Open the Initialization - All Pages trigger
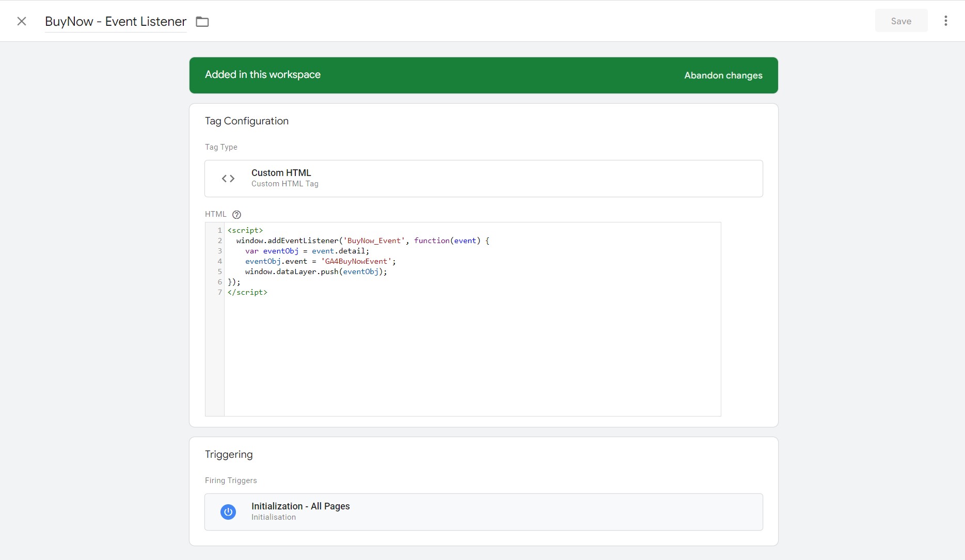 [x=484, y=512]
